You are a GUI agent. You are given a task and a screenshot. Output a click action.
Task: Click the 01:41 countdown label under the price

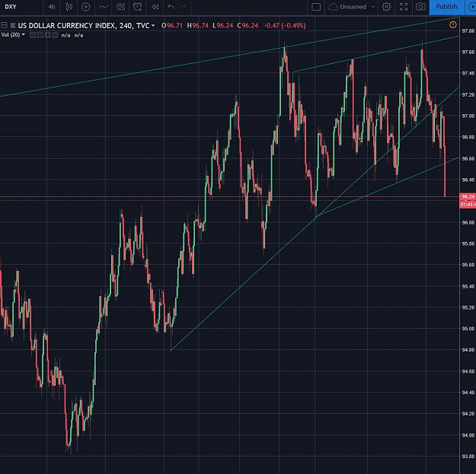coord(468,205)
